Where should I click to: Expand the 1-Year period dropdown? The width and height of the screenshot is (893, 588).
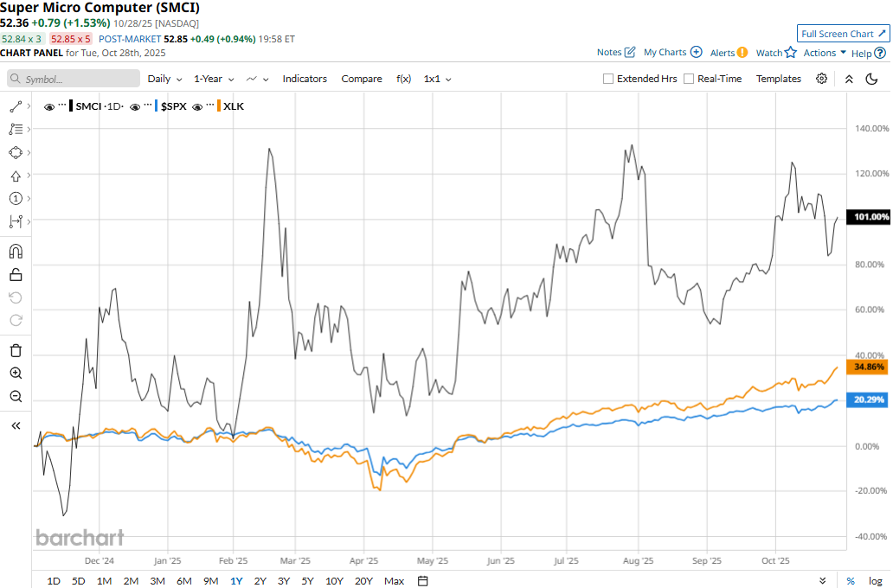tap(213, 79)
